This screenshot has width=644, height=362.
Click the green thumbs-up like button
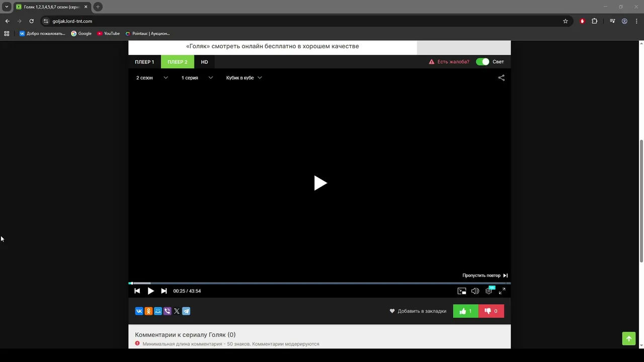466,311
